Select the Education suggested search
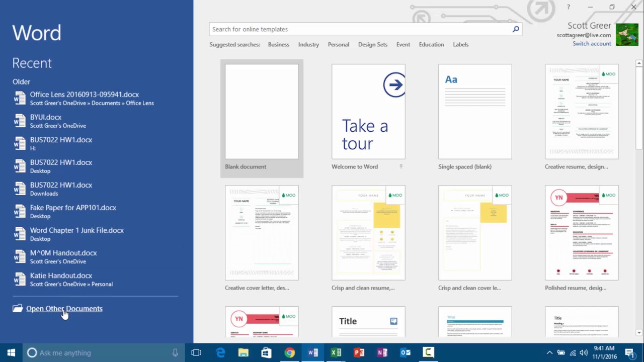The width and height of the screenshot is (644, 362). coord(431,44)
